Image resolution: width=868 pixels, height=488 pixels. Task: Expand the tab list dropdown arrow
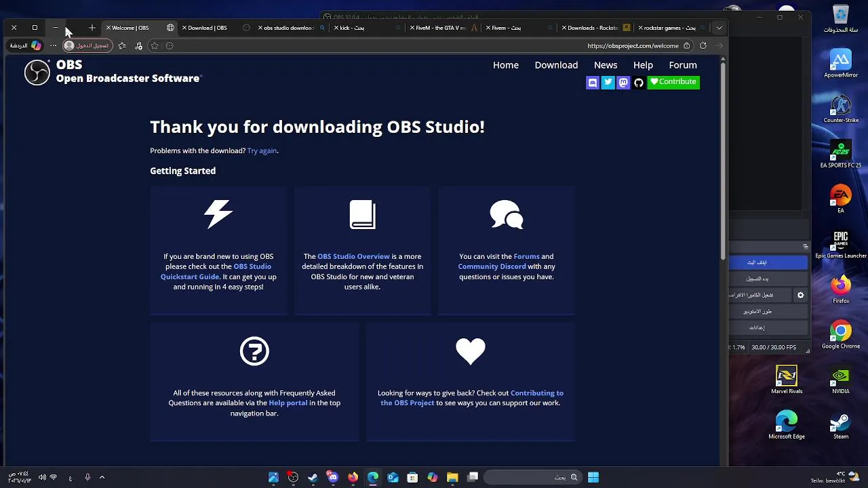pos(719,28)
